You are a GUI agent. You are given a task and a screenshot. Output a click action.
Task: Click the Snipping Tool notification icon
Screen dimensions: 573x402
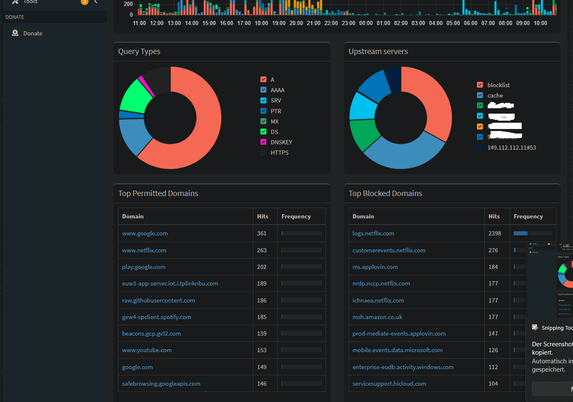[x=535, y=327]
